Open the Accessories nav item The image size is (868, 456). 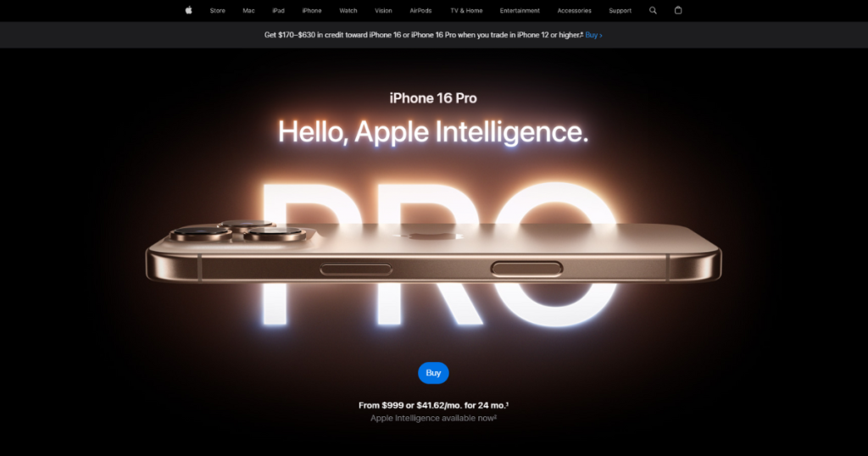(574, 10)
